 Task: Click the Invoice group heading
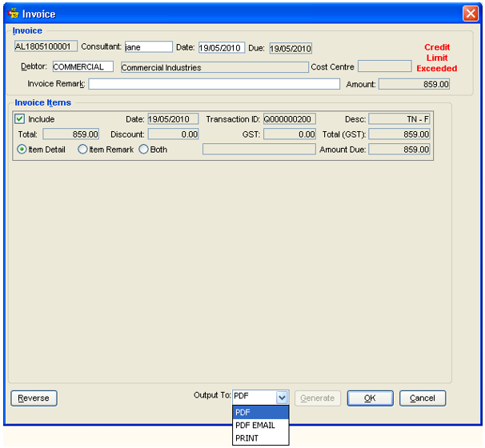tap(27, 30)
